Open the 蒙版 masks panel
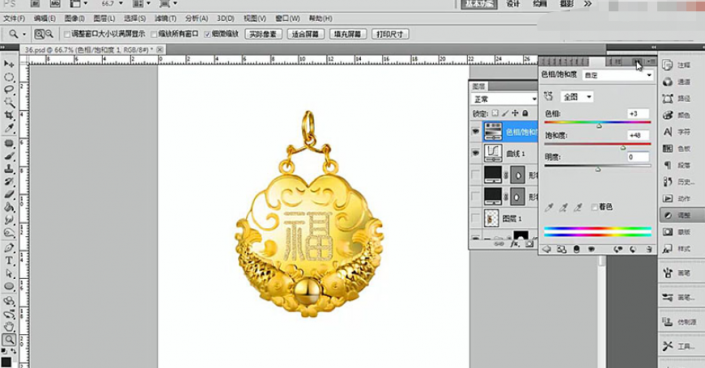 tap(678, 232)
